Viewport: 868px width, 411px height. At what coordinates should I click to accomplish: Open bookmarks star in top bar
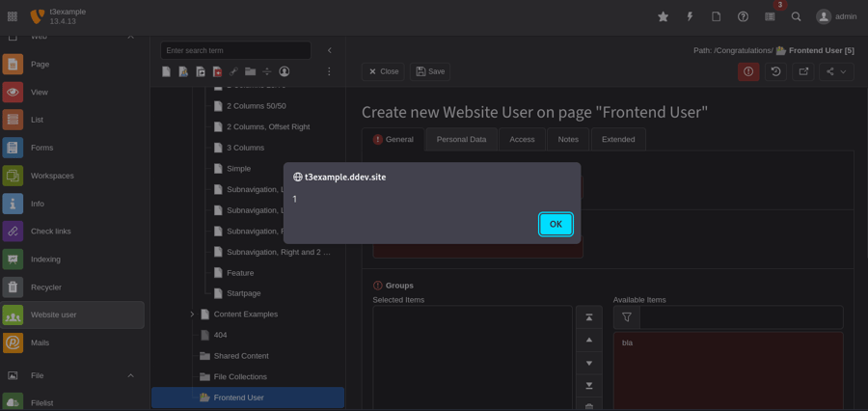pos(663,16)
